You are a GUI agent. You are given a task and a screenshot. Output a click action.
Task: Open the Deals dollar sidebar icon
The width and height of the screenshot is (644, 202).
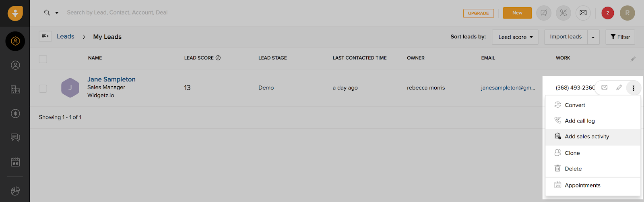15,114
